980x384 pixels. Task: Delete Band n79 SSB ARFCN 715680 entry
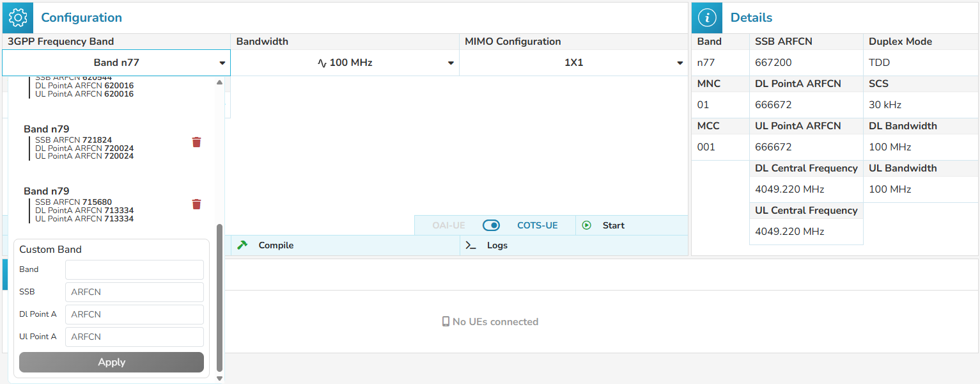click(x=197, y=204)
